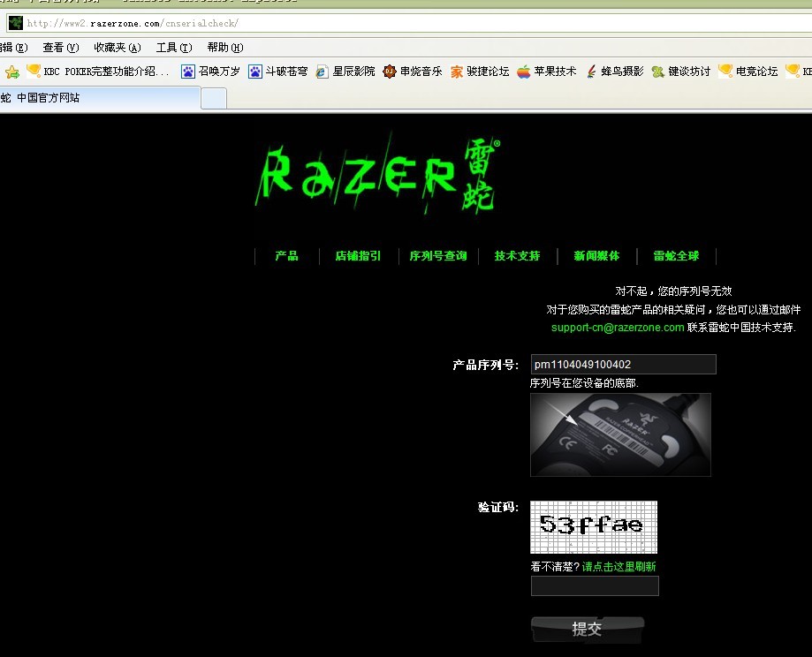Open the 召唤万岁 bookmark

point(220,72)
